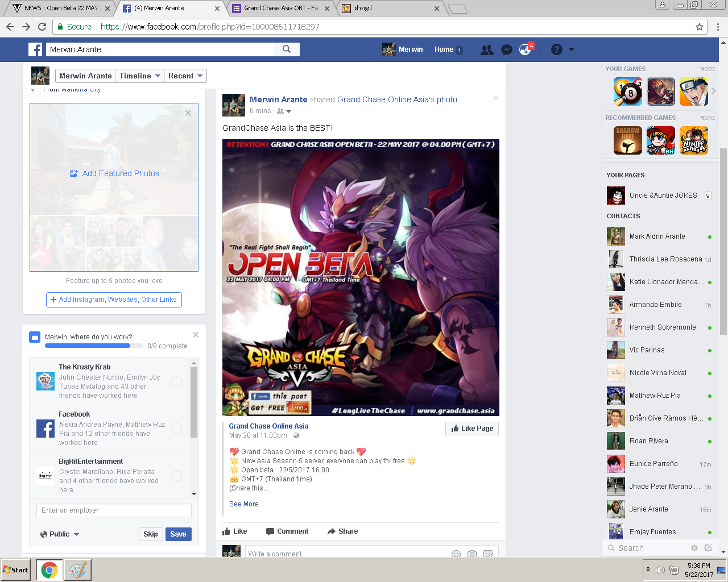
Task: Switch to the Thai-titled fourth browser tab
Action: click(x=391, y=8)
